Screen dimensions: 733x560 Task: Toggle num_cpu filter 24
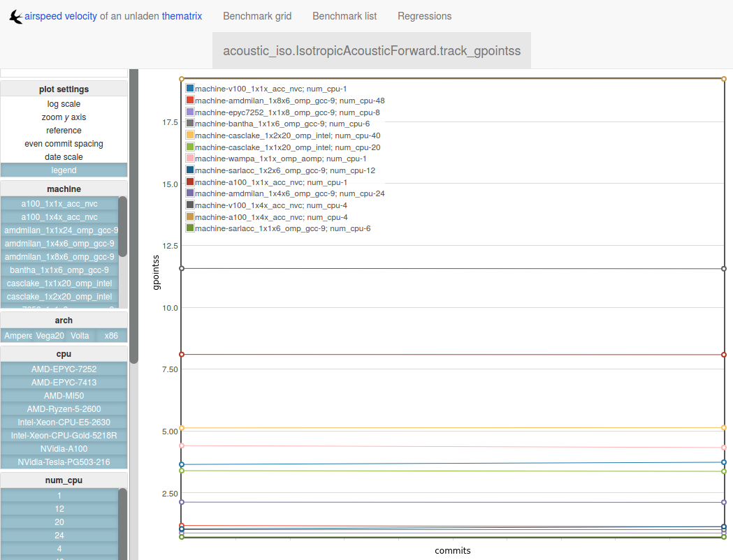[x=59, y=536]
